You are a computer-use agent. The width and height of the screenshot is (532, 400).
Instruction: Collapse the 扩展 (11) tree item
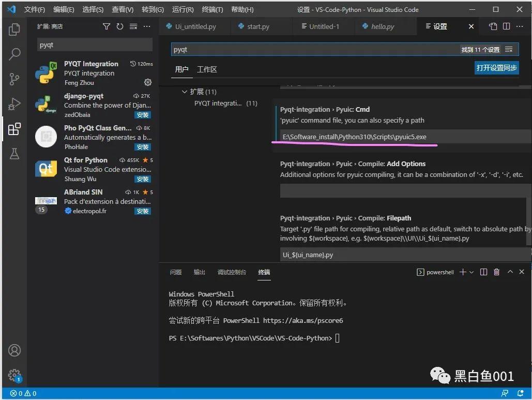(185, 92)
